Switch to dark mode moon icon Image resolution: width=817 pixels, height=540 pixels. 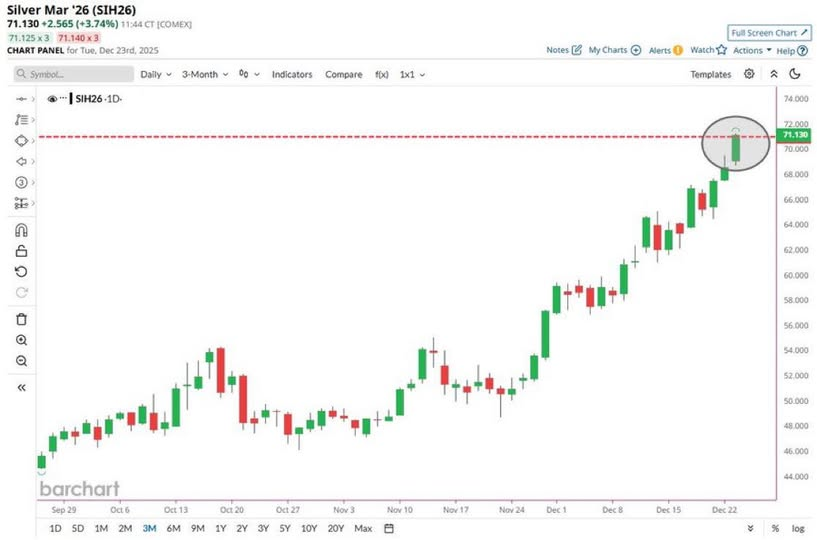[x=795, y=74]
